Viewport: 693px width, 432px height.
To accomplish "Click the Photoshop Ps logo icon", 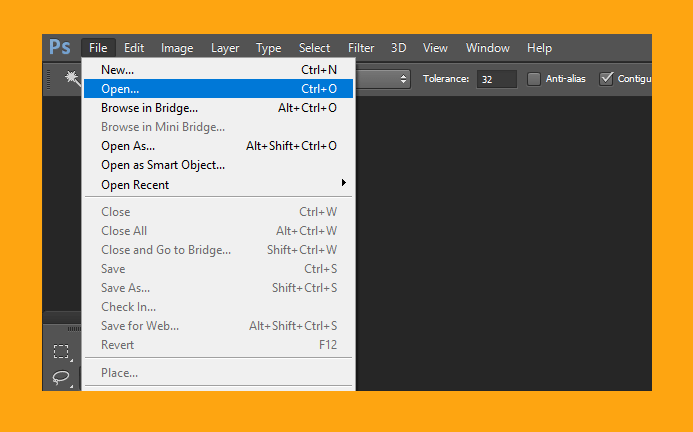I will (x=60, y=47).
